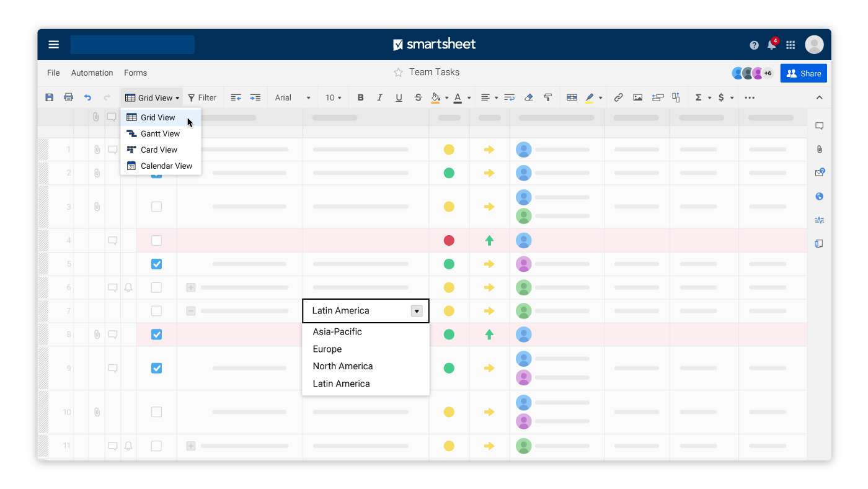Viewport: 868px width, 489px height.
Task: Uncheck the checkbox in row 5
Action: (156, 264)
